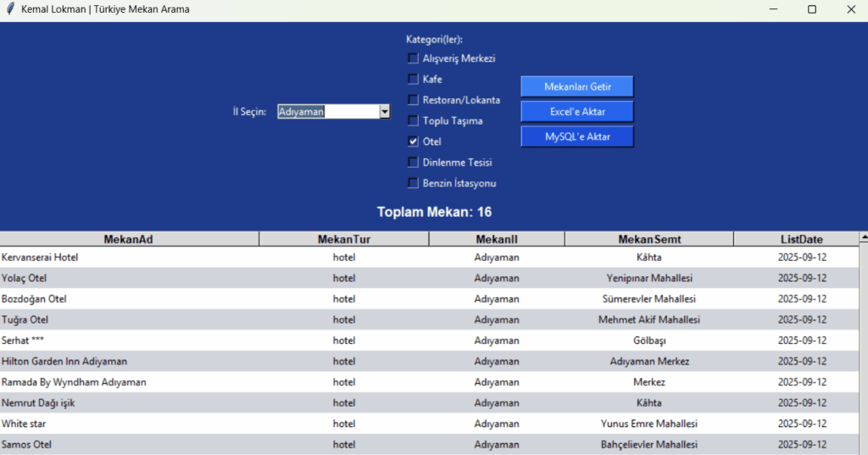
Task: Tick the Kafe category checkbox
Action: tap(414, 79)
